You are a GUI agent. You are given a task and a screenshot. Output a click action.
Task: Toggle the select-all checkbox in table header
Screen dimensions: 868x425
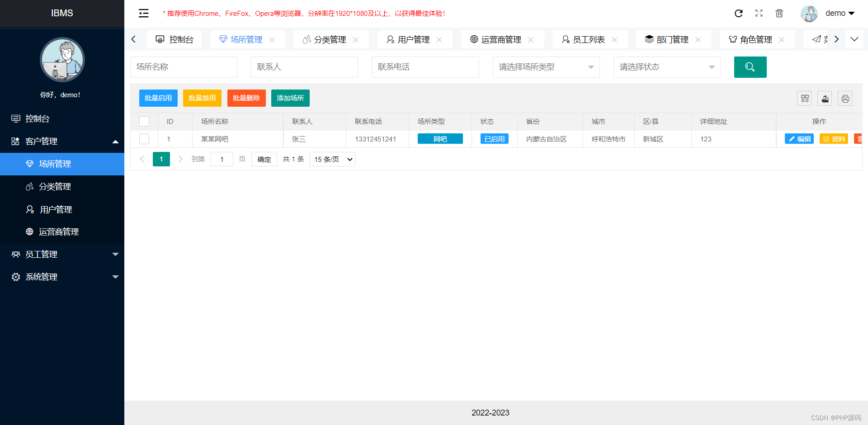144,121
